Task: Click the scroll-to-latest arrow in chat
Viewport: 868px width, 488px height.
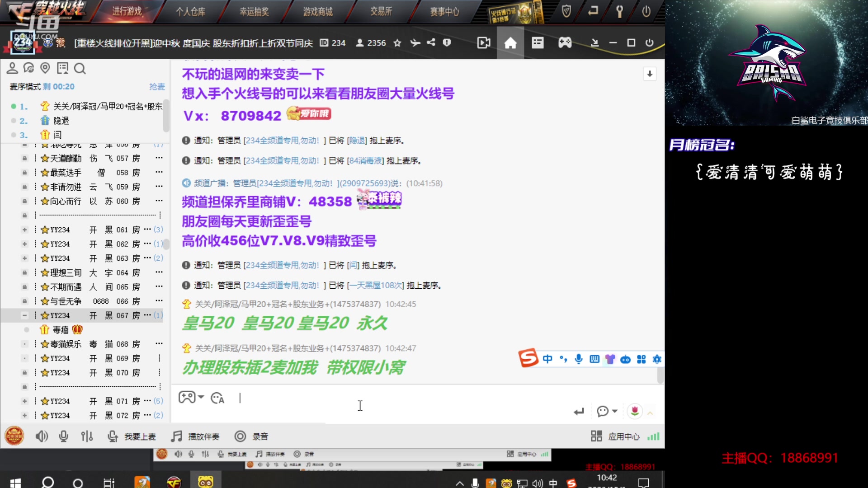Action: coord(650,74)
